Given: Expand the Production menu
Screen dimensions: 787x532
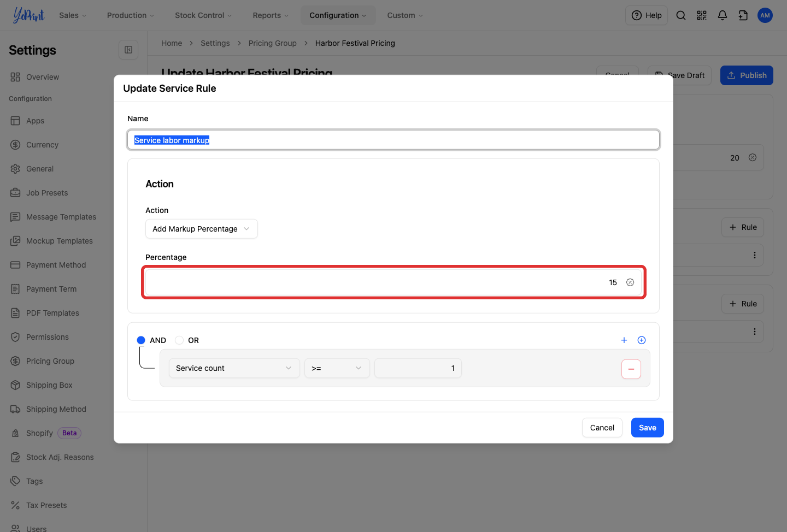Looking at the screenshot, I should pos(131,15).
